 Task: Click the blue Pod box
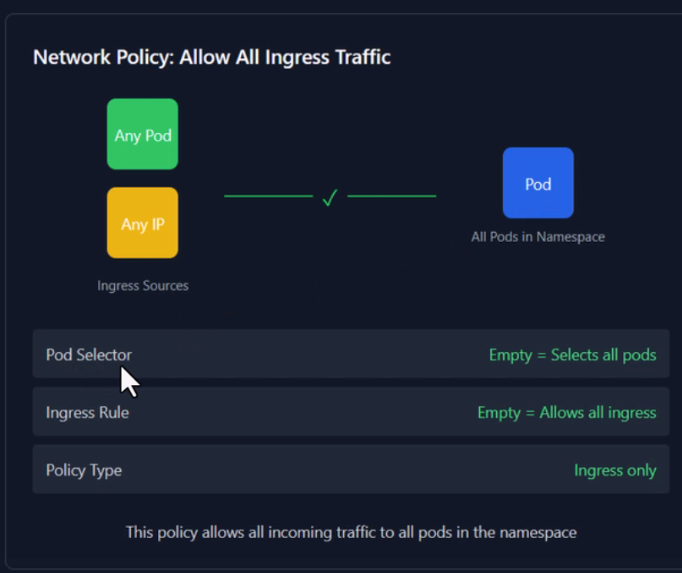(x=538, y=183)
